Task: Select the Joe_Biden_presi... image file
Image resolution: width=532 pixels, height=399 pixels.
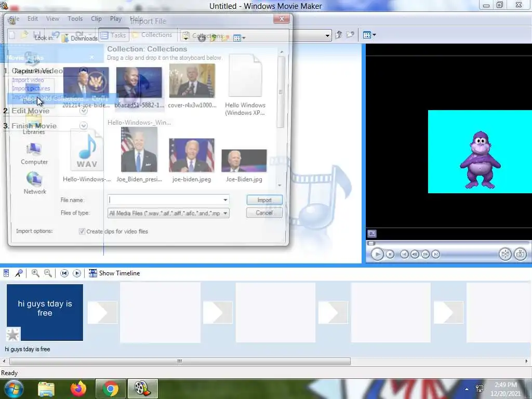Action: (x=139, y=155)
